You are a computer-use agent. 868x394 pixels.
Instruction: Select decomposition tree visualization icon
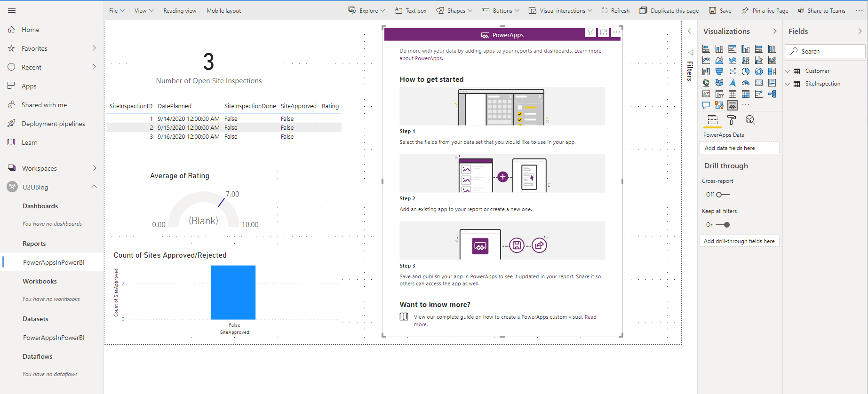pyautogui.click(x=772, y=94)
